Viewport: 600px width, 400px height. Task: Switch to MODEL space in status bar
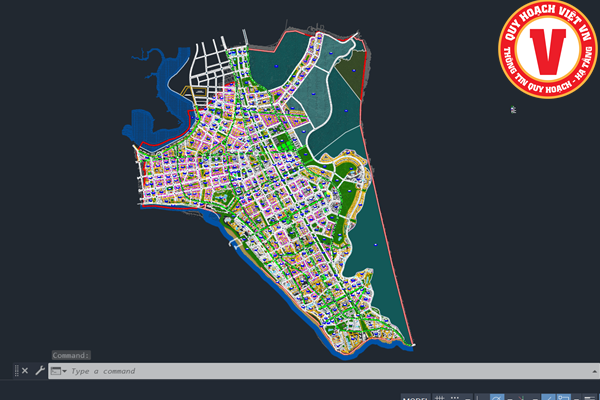click(414, 398)
